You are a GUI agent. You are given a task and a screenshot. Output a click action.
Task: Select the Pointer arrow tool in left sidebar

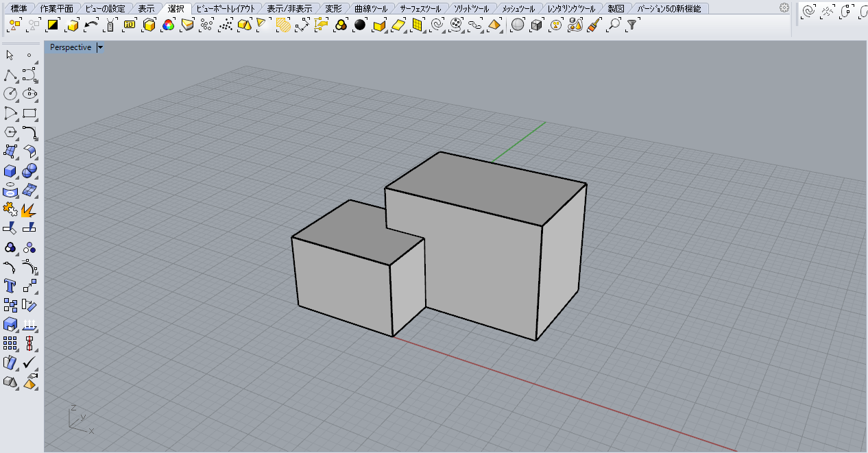pos(10,56)
